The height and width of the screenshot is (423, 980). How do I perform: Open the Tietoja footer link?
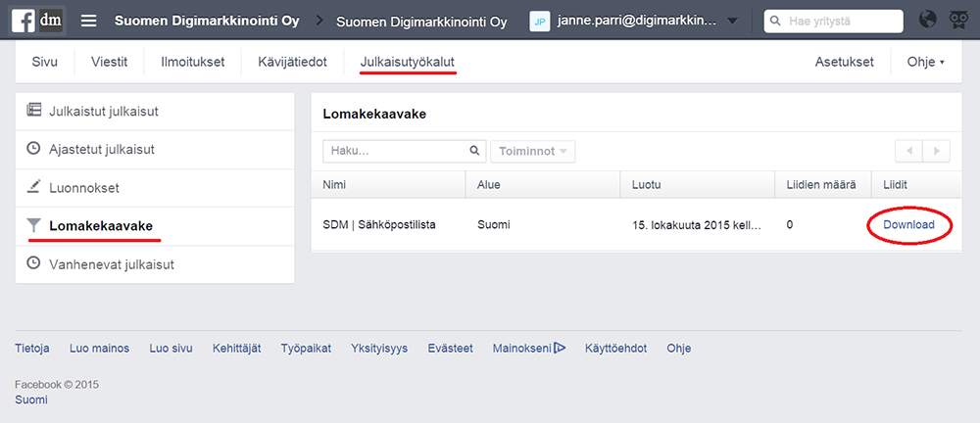[x=32, y=348]
